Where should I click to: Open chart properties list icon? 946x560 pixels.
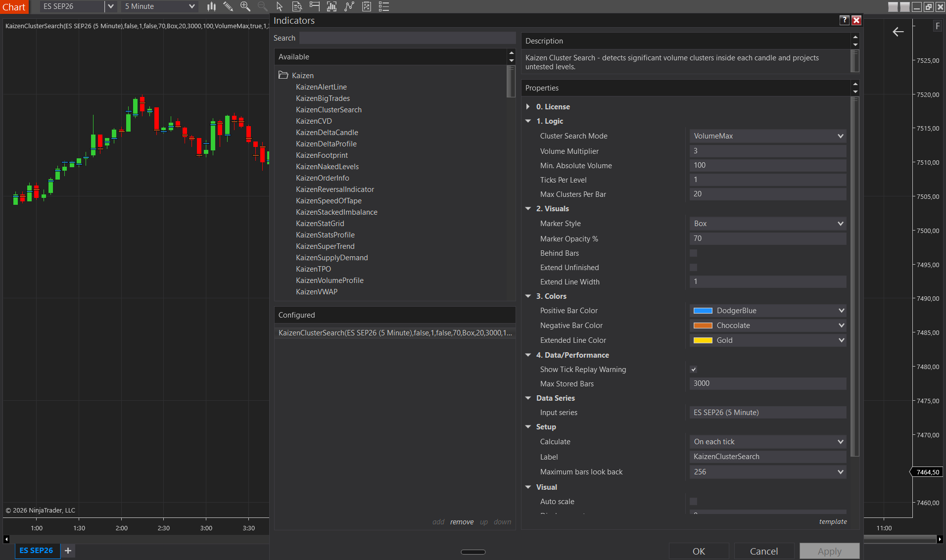(x=384, y=6)
